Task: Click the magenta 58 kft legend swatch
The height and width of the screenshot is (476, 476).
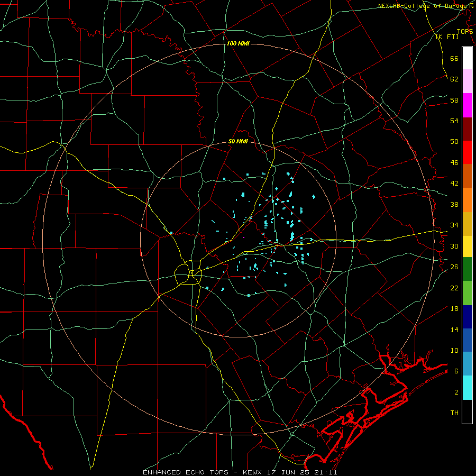Action: 467,105
